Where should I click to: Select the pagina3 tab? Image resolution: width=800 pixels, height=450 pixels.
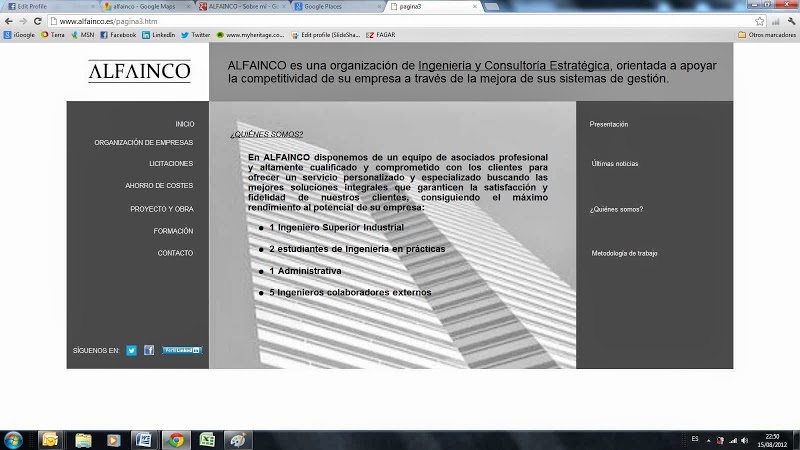click(433, 7)
